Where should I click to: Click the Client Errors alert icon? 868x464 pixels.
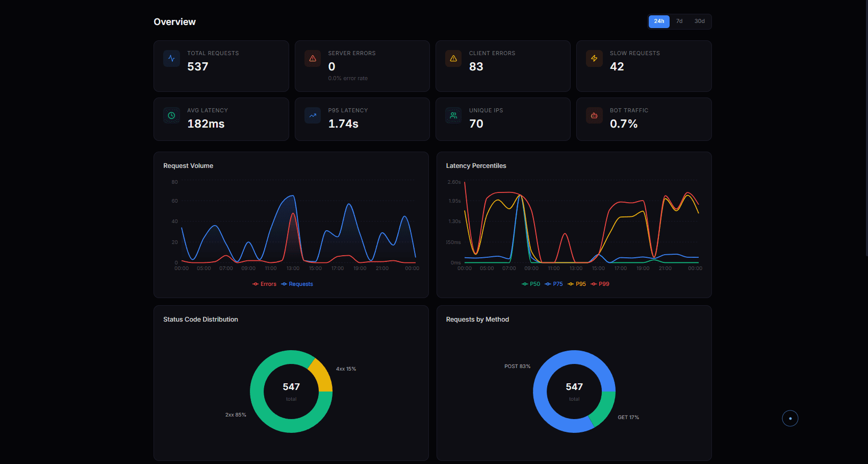(453, 59)
